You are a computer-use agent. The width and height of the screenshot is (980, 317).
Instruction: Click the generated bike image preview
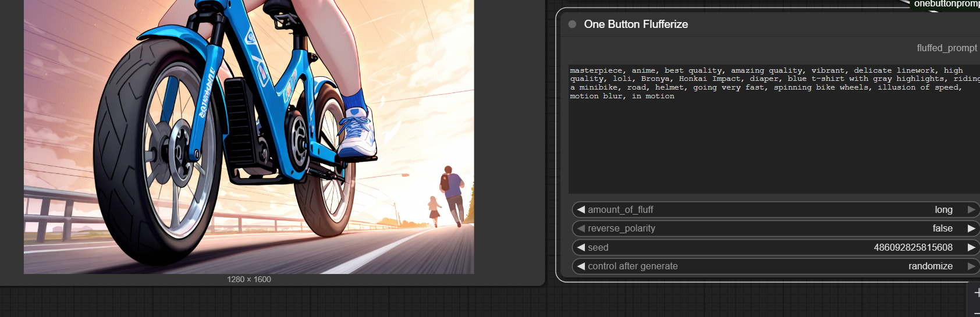click(249, 137)
